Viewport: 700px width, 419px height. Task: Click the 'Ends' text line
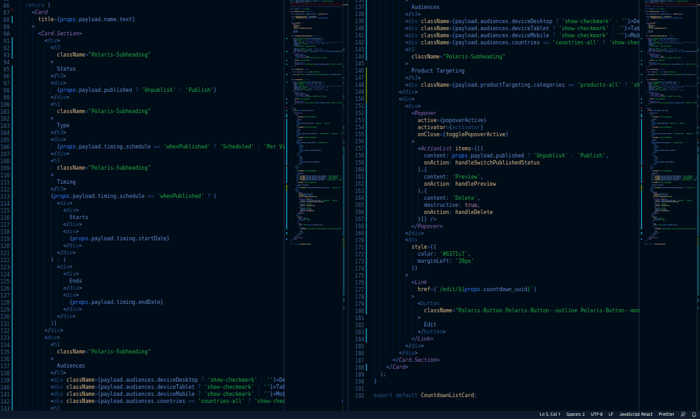click(x=75, y=281)
